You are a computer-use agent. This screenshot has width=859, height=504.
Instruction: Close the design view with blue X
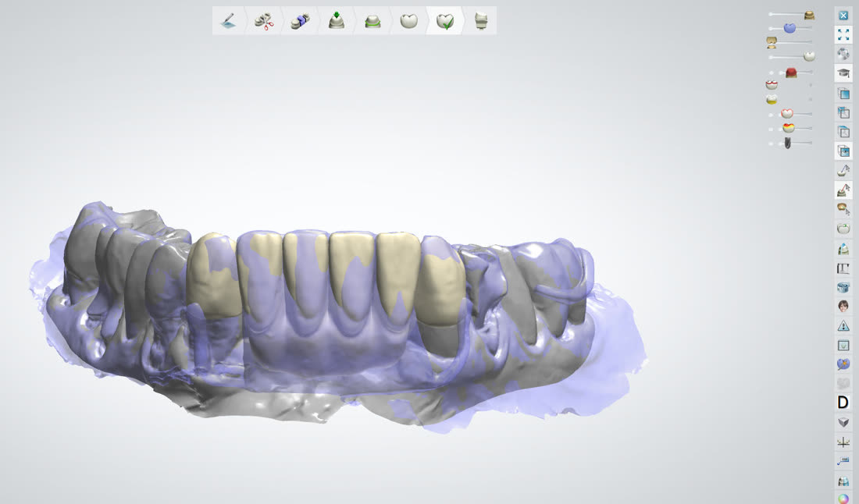[x=843, y=16]
